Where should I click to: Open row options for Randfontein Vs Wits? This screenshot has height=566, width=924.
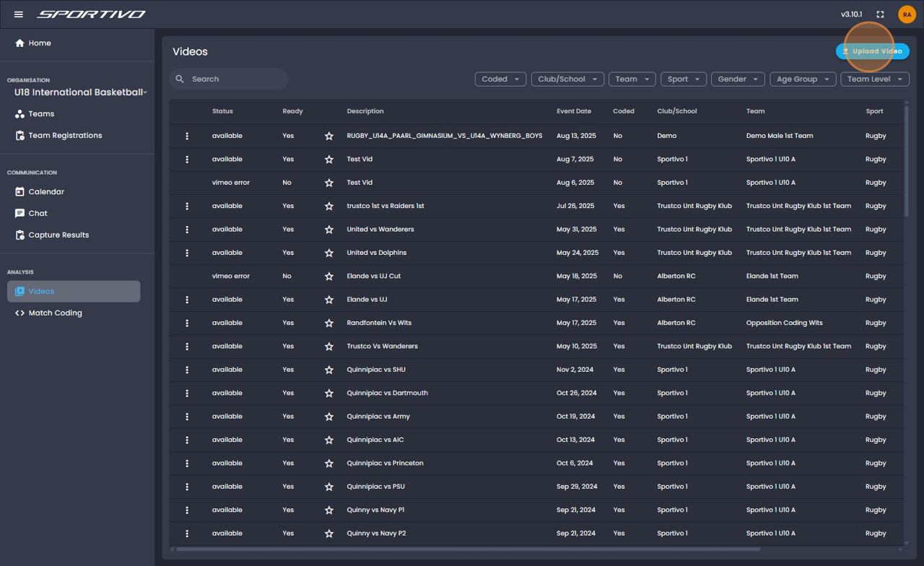coord(187,323)
